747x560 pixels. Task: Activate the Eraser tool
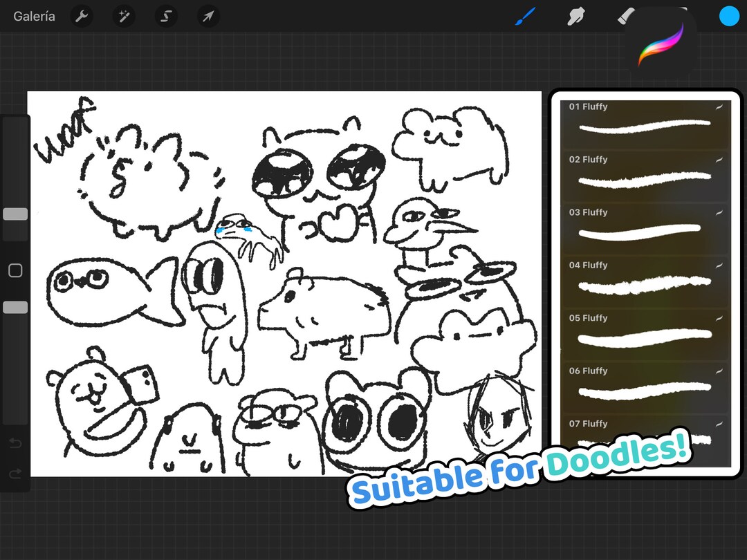(626, 16)
